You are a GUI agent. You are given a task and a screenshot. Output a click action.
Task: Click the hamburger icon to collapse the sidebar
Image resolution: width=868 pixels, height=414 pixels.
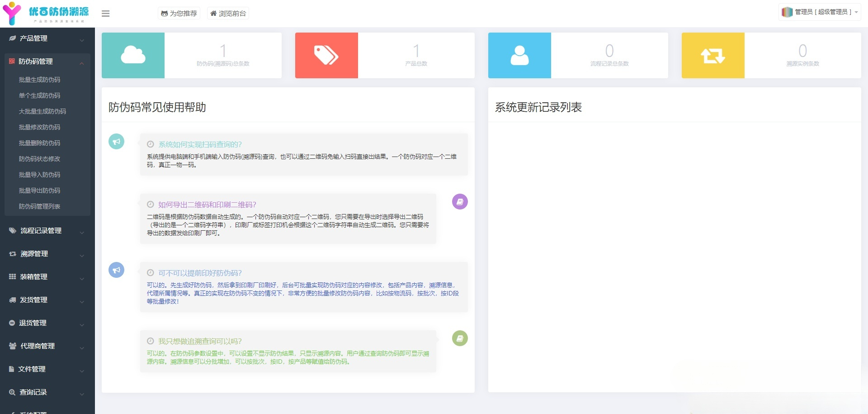(x=105, y=14)
